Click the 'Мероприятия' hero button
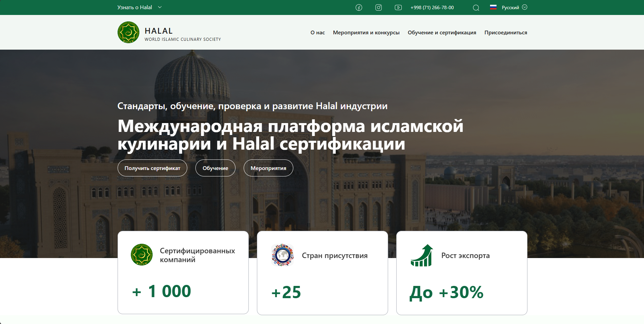Viewport: 644px width, 324px height. tap(268, 168)
